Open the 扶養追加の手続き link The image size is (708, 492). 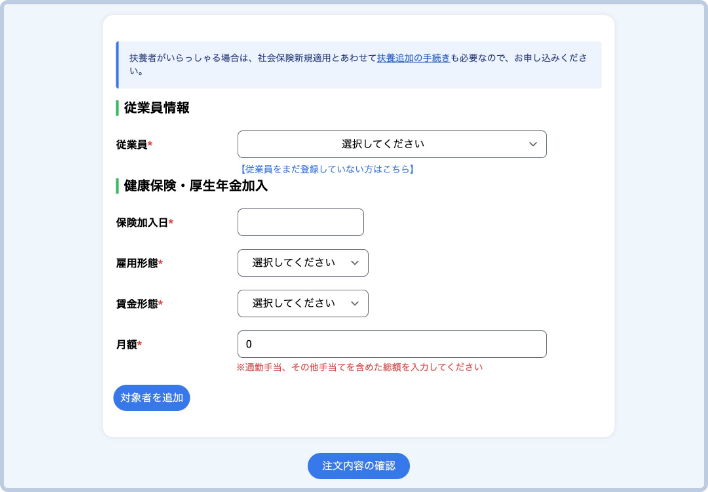pyautogui.click(x=413, y=59)
